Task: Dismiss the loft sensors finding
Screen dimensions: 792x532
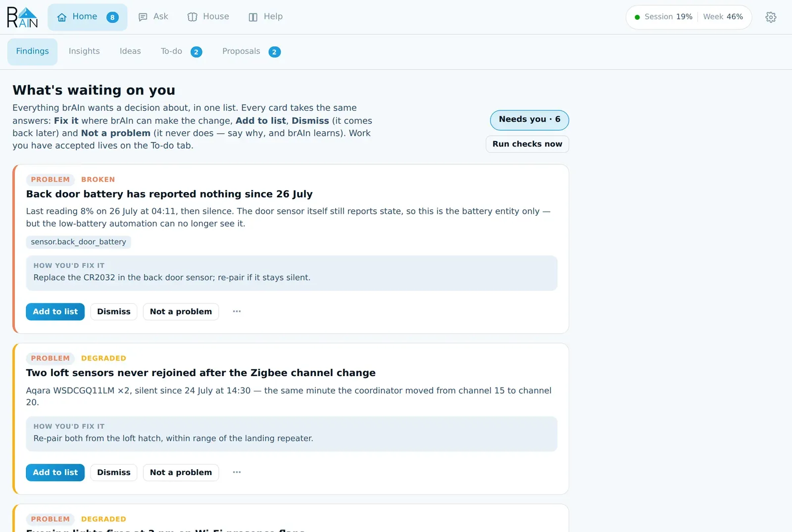Action: point(114,473)
